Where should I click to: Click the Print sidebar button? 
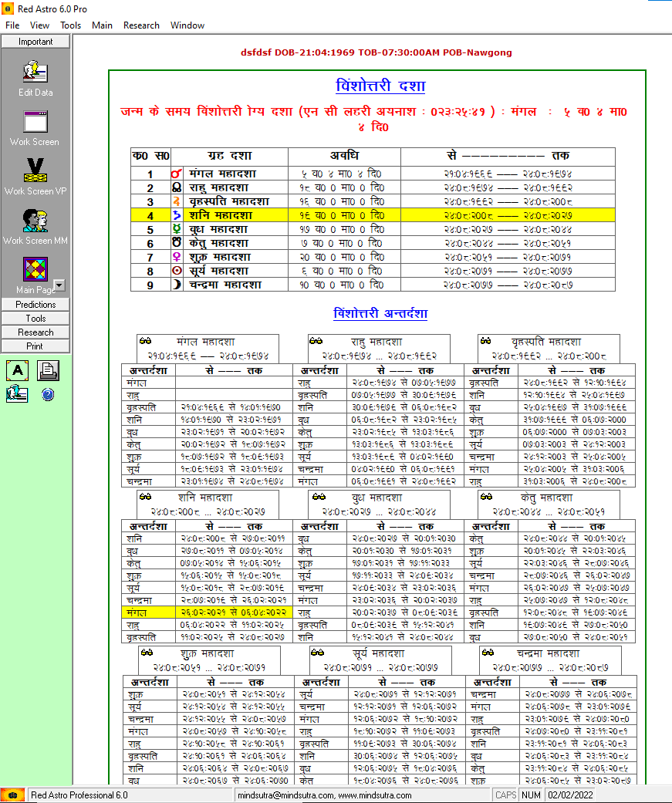tap(35, 346)
